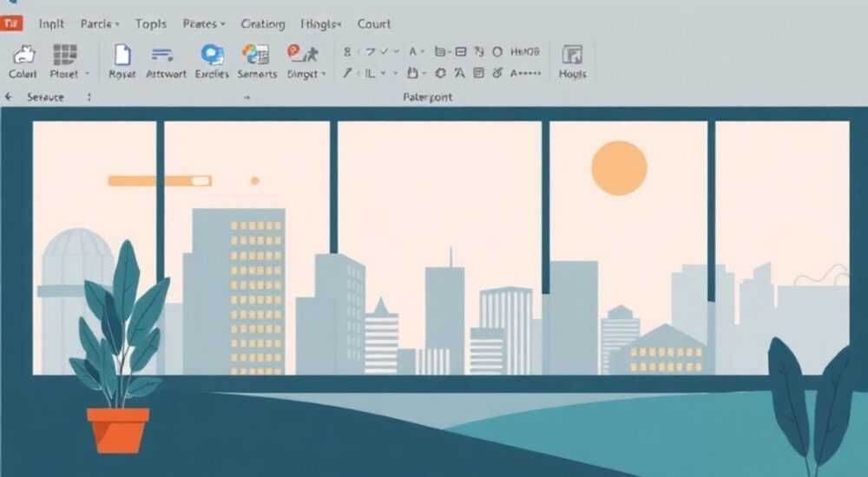Click the Exclies blue chat bubble icon
Image resolution: width=868 pixels, height=477 pixels.
(213, 55)
